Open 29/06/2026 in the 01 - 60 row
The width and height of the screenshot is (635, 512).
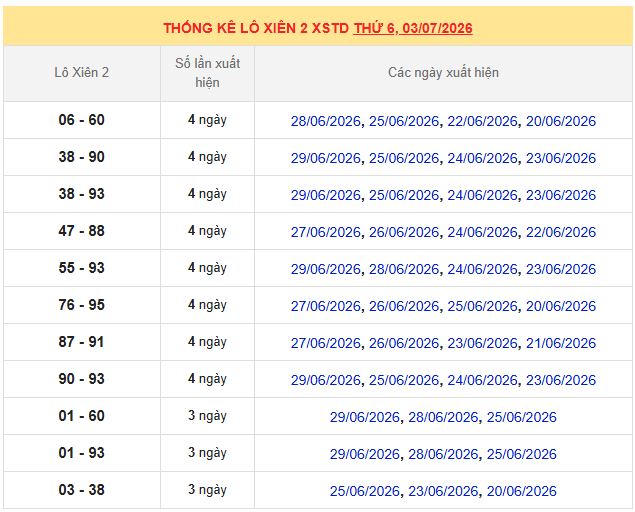[x=364, y=417]
